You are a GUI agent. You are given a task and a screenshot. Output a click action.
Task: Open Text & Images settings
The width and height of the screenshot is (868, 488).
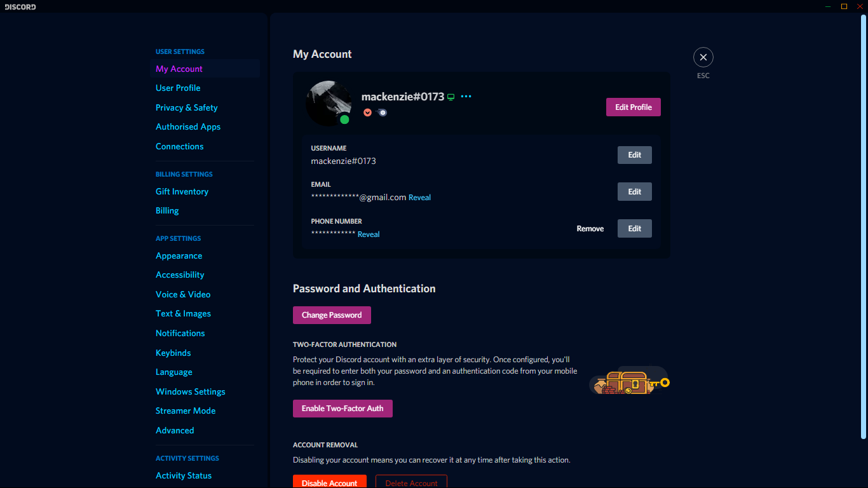click(x=205, y=314)
